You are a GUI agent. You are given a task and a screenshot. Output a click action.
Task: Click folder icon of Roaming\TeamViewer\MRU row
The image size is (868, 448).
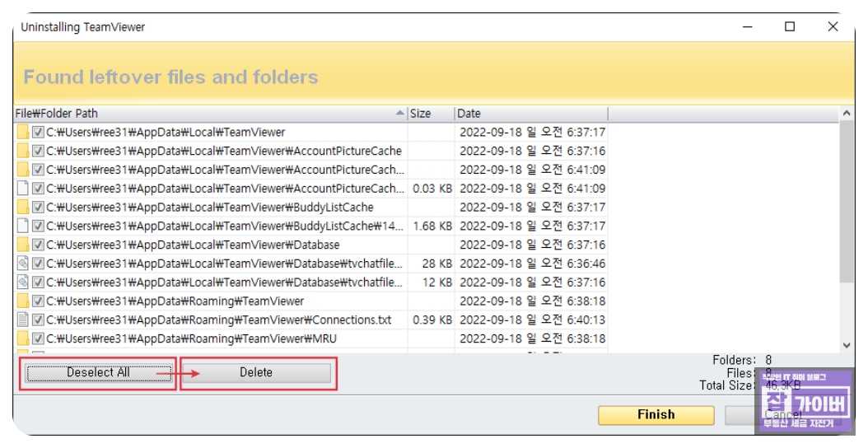pos(23,339)
